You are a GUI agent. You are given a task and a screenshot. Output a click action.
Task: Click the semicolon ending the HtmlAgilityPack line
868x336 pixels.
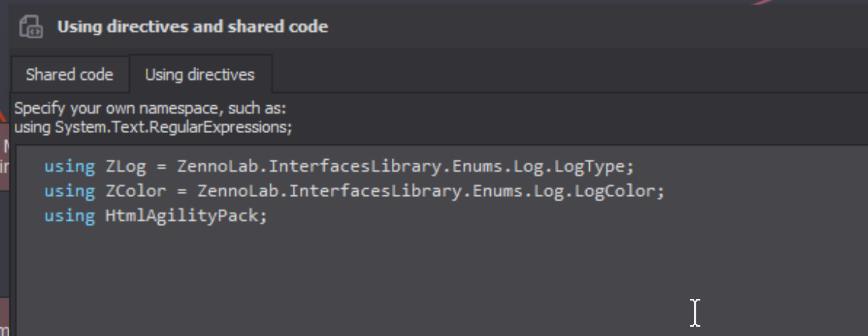click(263, 217)
